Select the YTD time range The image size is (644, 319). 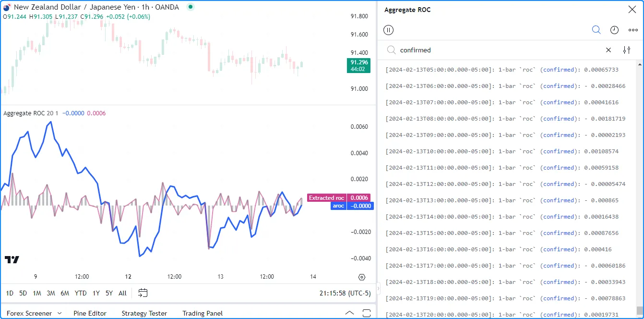pos(81,293)
